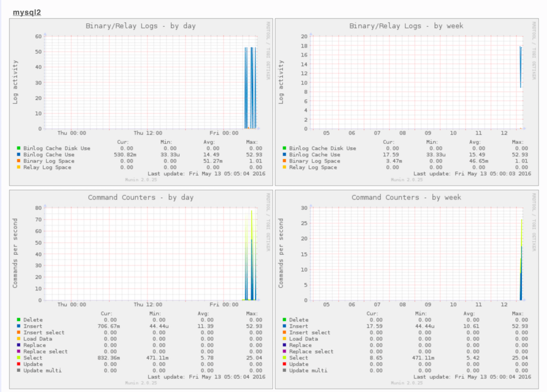
Task: Click blue Binlog Cache Use swatch, by-day logs
Action: [x=19, y=154]
